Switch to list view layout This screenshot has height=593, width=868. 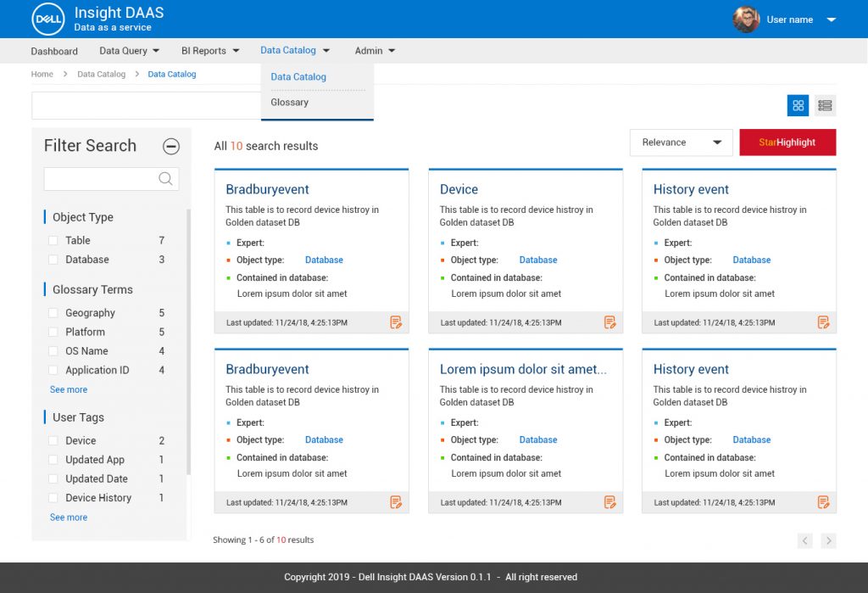coord(825,104)
